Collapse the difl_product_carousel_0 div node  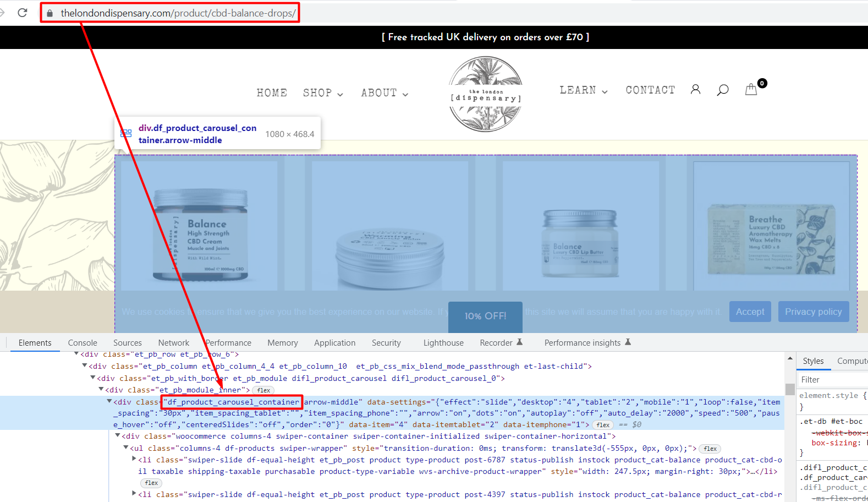coord(93,378)
